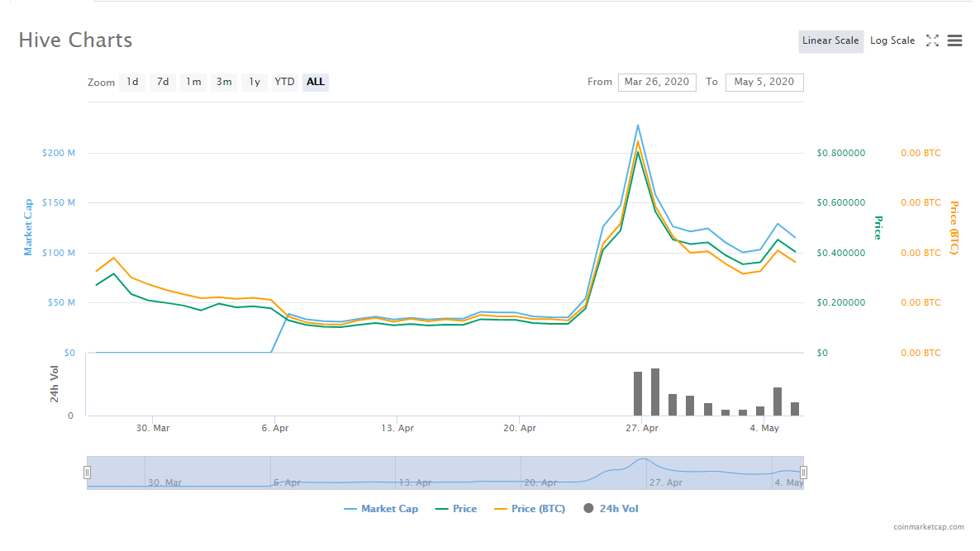The height and width of the screenshot is (551, 980).
Task: Click the "$0.400000" price axis label
Action: tap(840, 253)
